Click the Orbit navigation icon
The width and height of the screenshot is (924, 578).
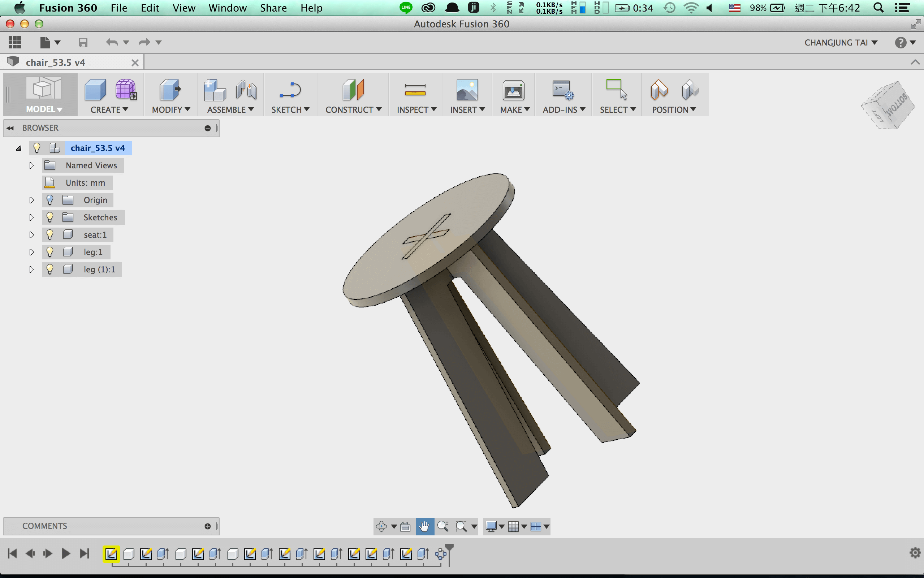click(x=381, y=526)
